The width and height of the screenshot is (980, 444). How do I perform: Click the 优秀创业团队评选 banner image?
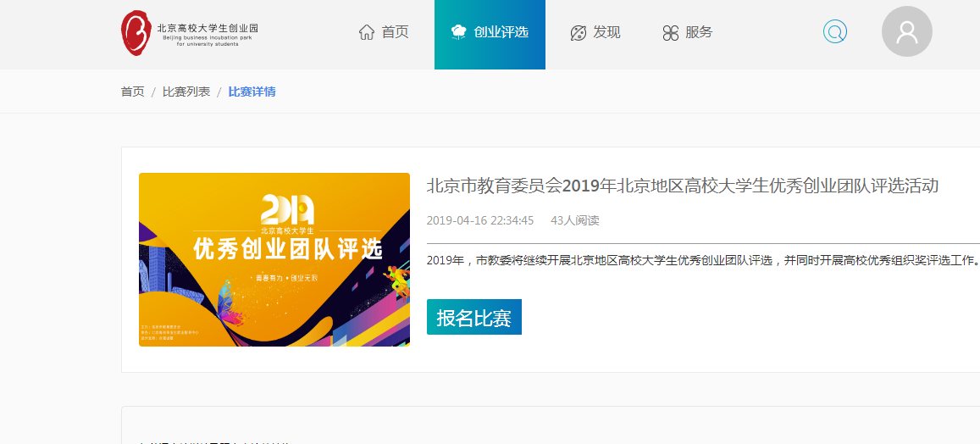click(274, 260)
